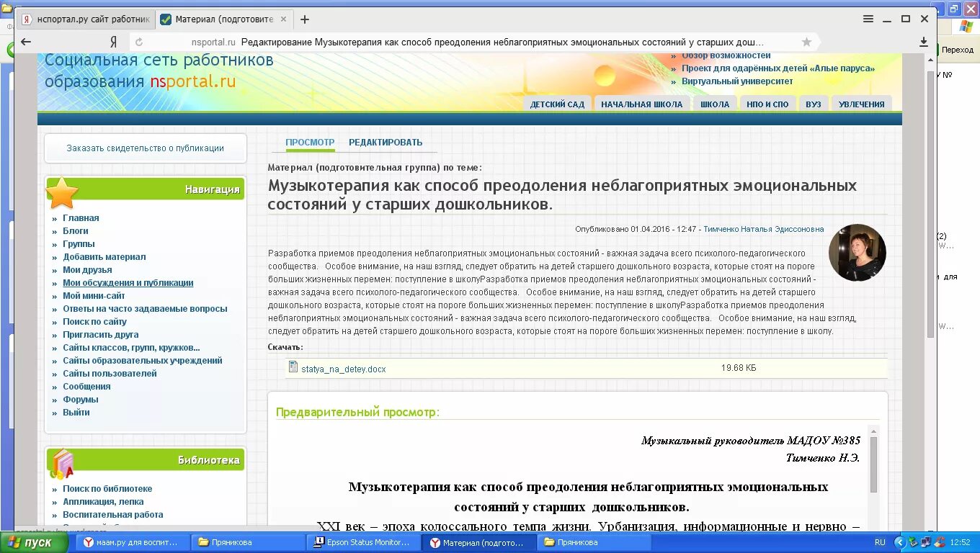Open 'Сайты образовательных учреждений' link
This screenshot has height=553, width=980.
point(142,361)
